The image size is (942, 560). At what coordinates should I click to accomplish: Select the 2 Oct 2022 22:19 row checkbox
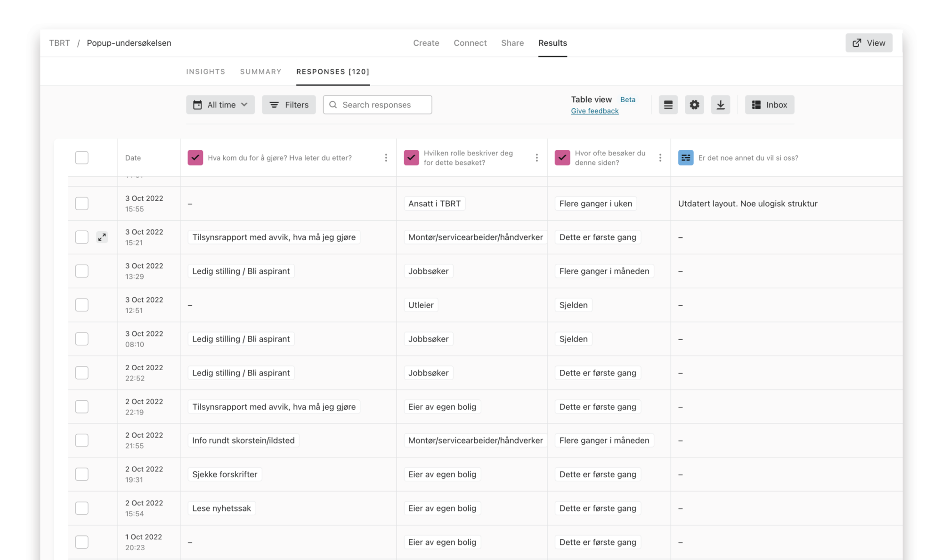pyautogui.click(x=82, y=406)
